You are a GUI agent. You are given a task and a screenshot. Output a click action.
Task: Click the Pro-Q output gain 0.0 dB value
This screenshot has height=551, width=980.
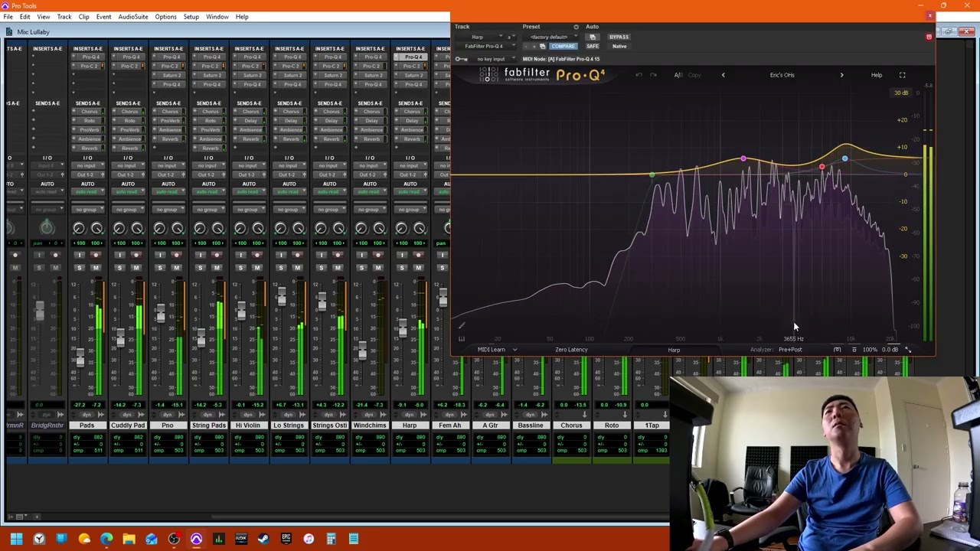890,350
